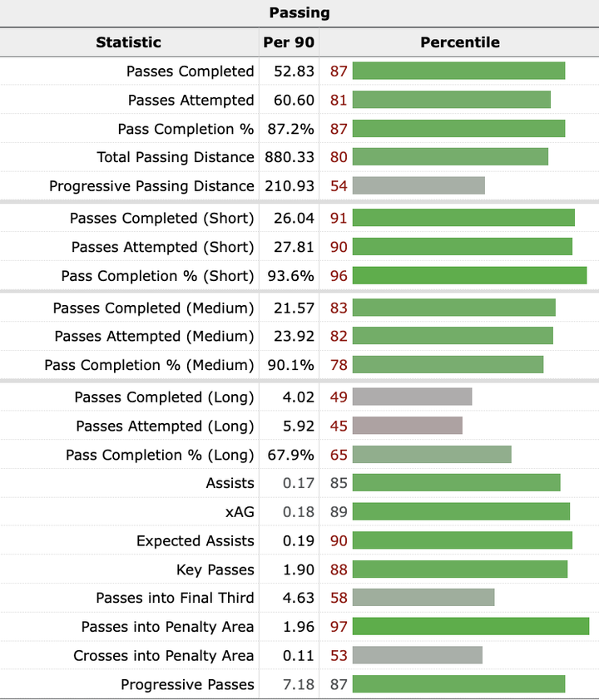Click the Passing table title
The width and height of the screenshot is (599, 700).
(299, 12)
